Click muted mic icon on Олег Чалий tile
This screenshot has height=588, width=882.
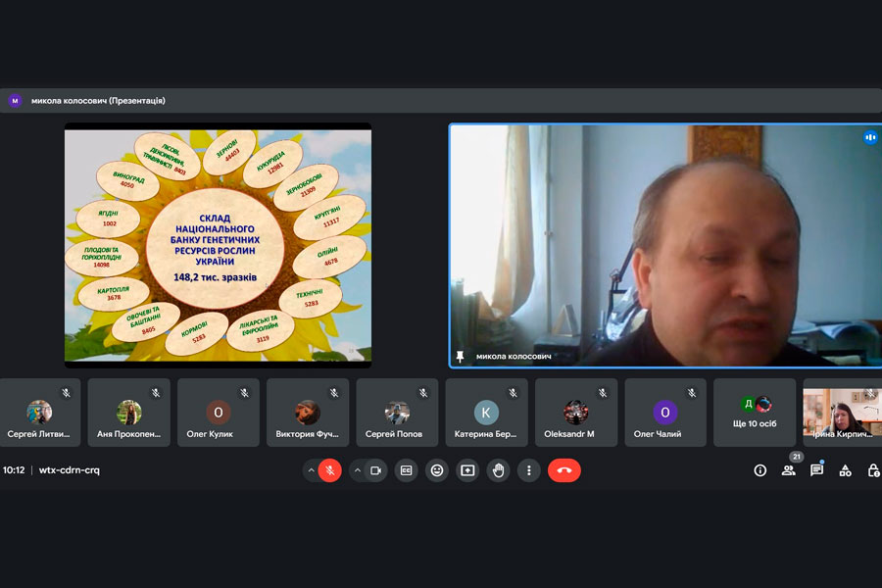tap(692, 393)
